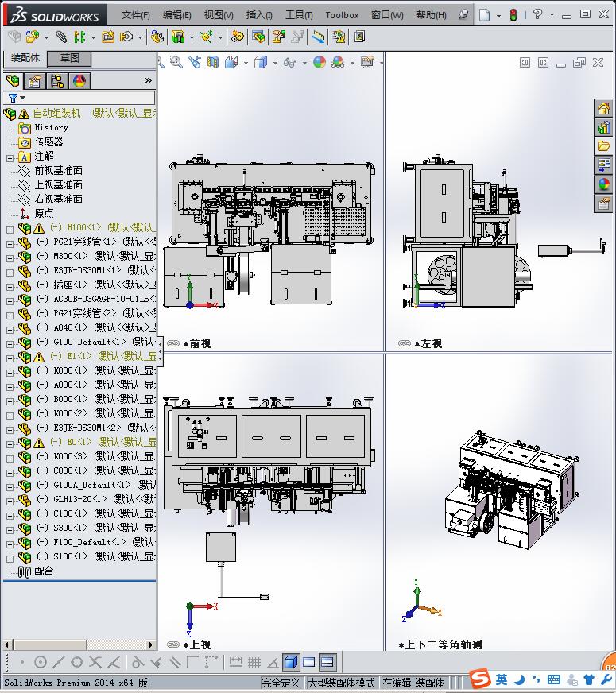
Task: Click the Apply Scene icon
Action: (x=338, y=62)
